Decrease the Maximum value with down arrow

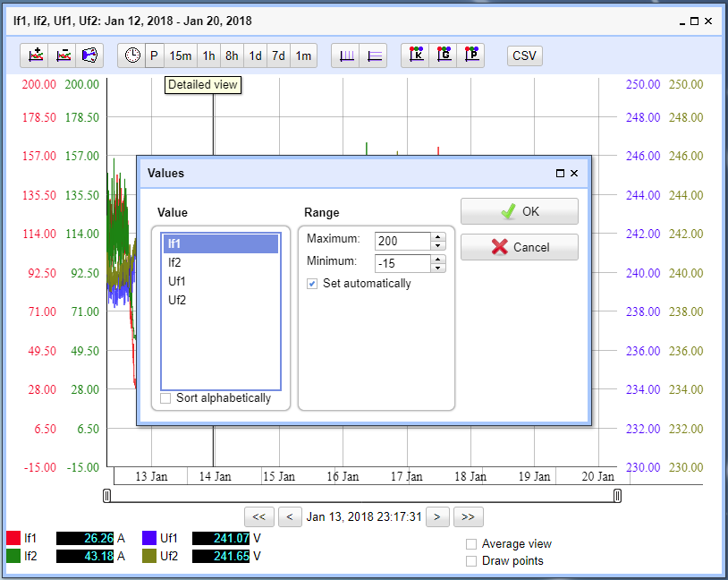438,245
